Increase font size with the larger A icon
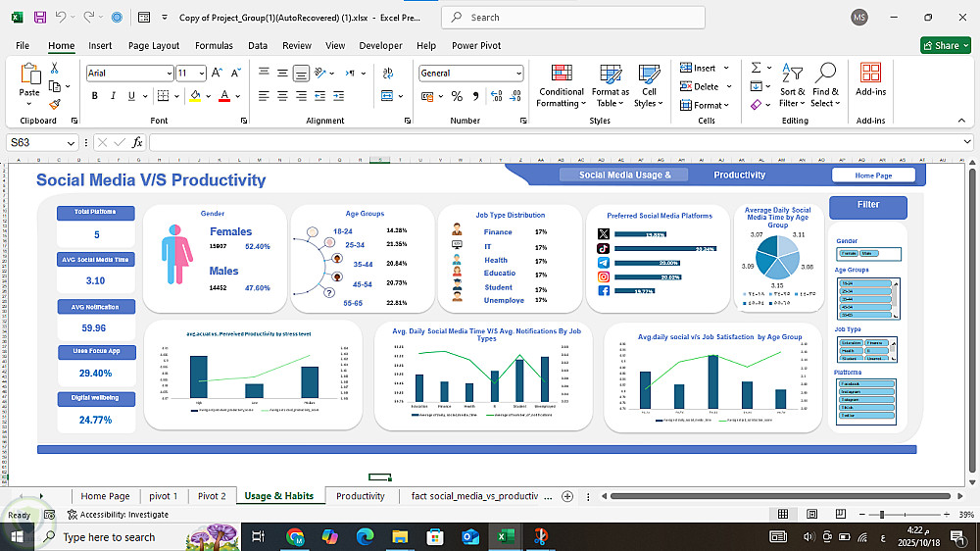The height and width of the screenshot is (551, 980). (217, 74)
